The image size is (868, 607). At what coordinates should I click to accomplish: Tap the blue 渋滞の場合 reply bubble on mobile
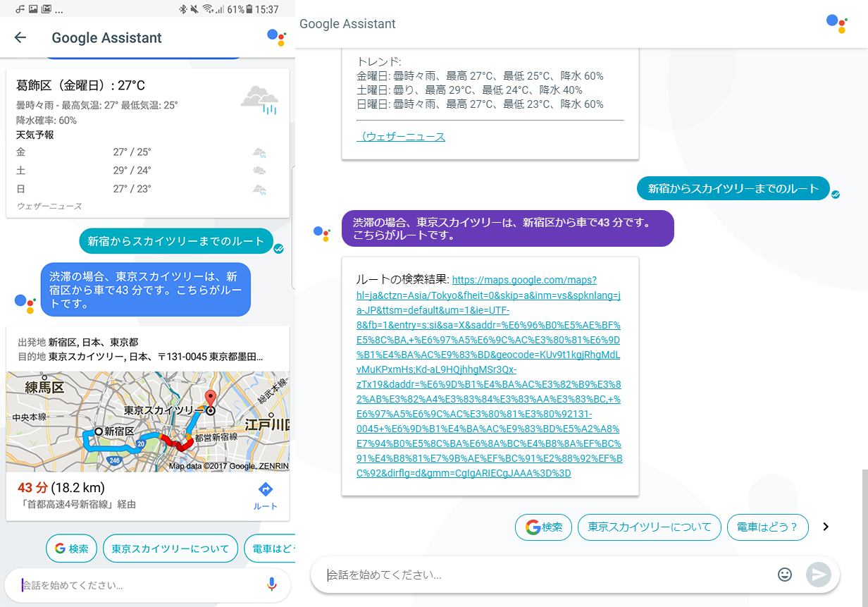point(145,290)
